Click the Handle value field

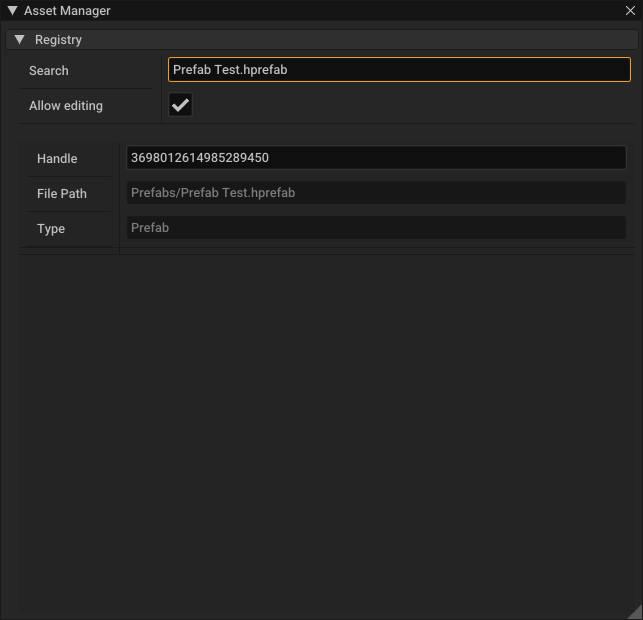(375, 158)
